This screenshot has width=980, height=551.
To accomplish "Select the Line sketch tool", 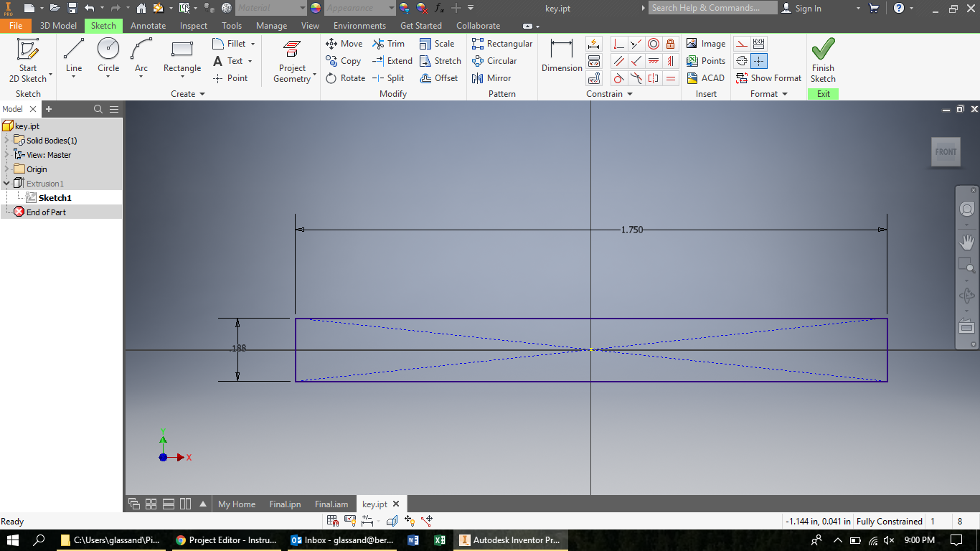I will [74, 55].
